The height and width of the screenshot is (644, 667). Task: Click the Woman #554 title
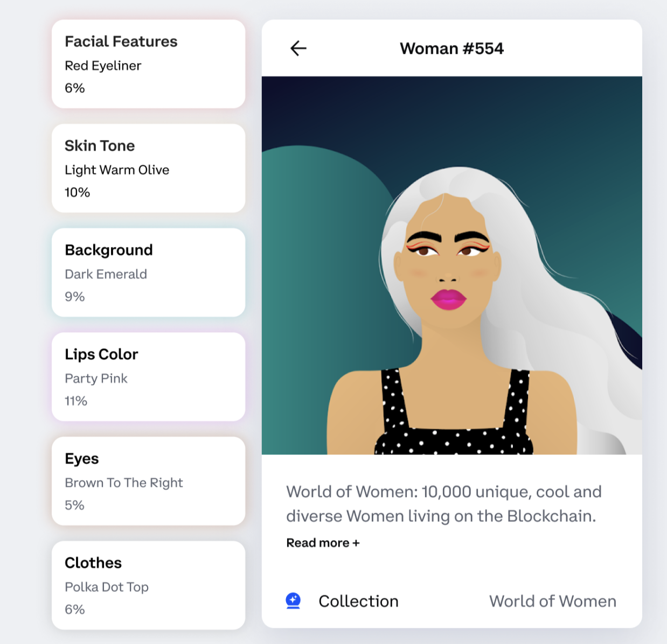pyautogui.click(x=451, y=48)
